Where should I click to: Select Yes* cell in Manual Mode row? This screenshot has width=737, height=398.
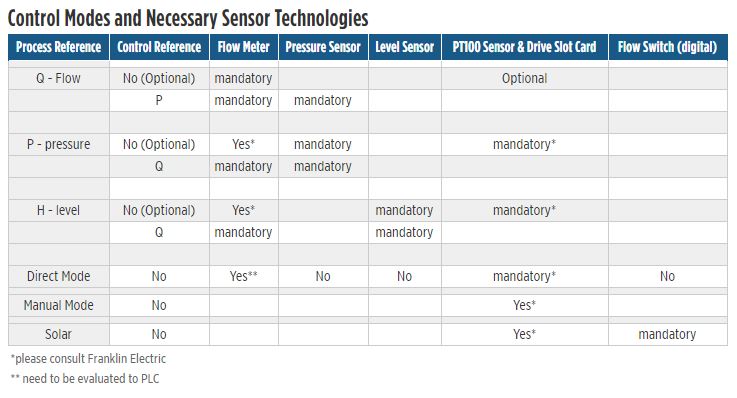(x=525, y=305)
